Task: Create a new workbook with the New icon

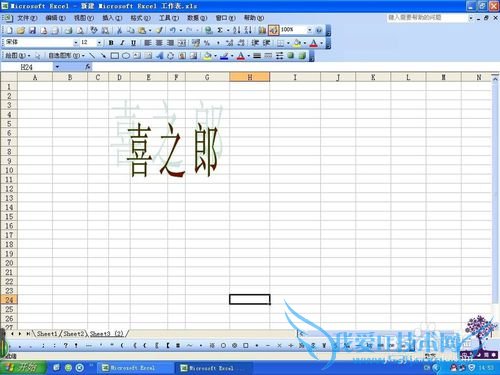Action: coord(10,30)
